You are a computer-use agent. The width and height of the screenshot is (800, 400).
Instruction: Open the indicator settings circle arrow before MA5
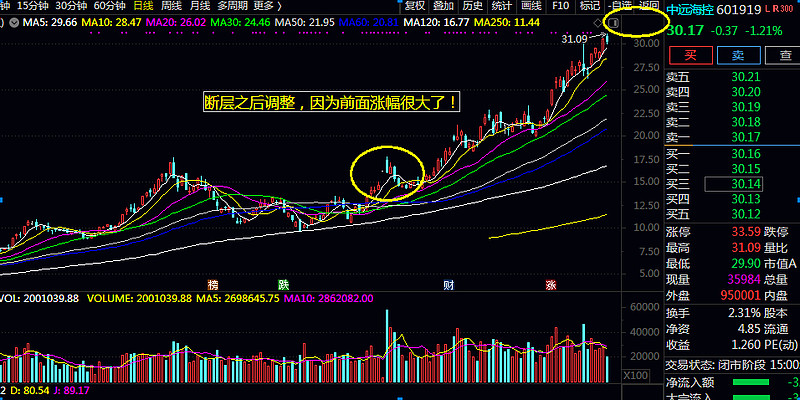pos(14,22)
